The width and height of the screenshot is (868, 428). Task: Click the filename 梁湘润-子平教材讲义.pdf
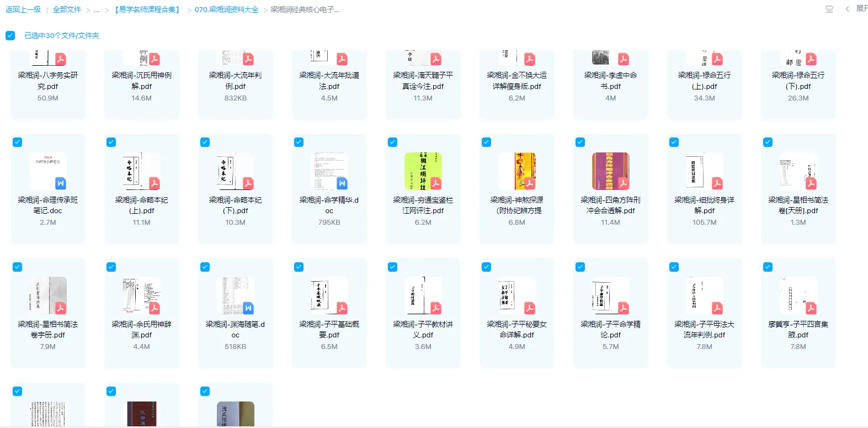[x=423, y=330]
